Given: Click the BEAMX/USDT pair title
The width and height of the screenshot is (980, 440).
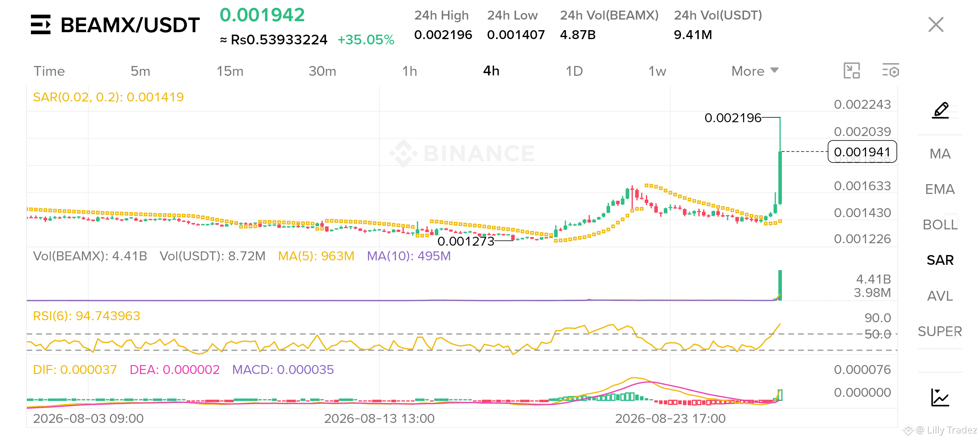Looking at the screenshot, I should 130,25.
